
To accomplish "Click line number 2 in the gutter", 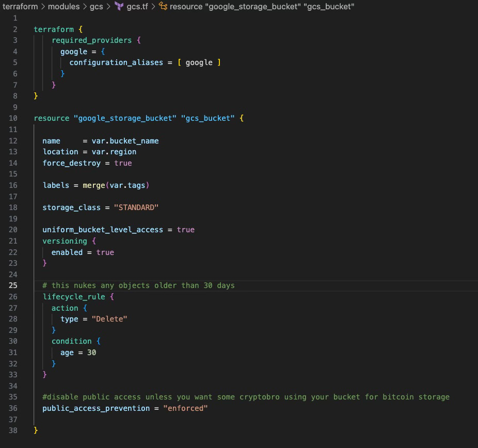I will click(15, 29).
